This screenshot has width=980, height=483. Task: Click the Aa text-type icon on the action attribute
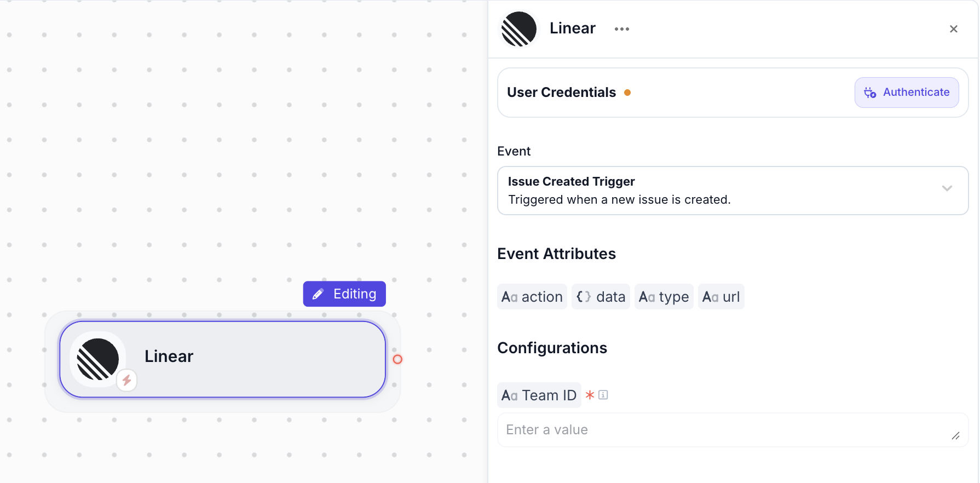pos(509,297)
